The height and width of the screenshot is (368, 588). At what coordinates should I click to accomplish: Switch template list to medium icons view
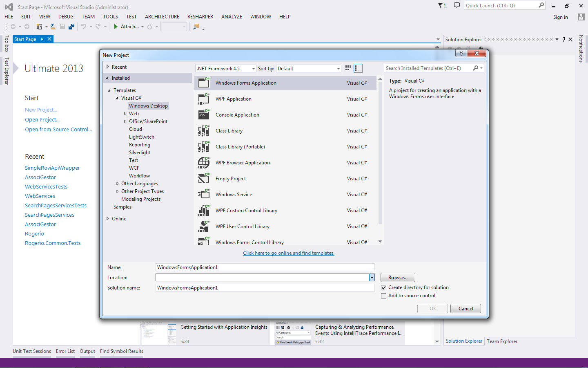tap(358, 68)
